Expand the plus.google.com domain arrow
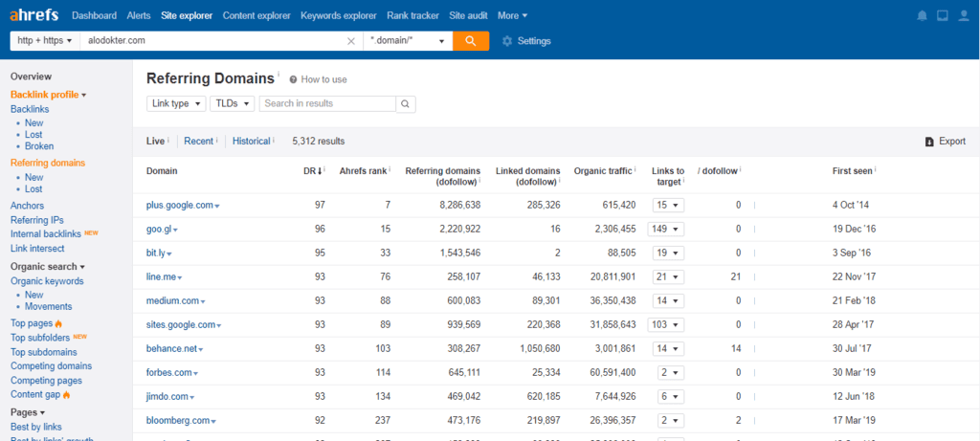Image resolution: width=980 pixels, height=441 pixels. (217, 206)
